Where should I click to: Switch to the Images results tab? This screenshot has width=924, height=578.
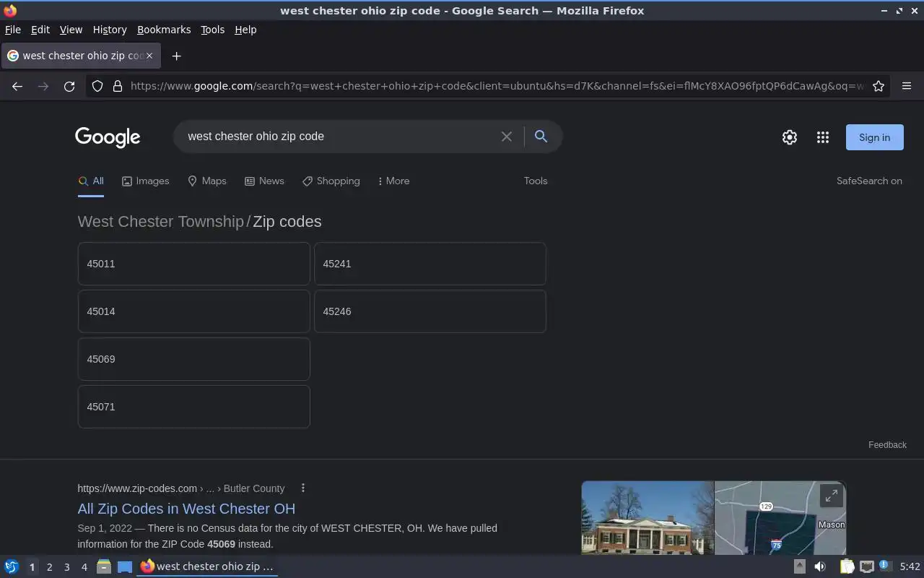(x=145, y=181)
